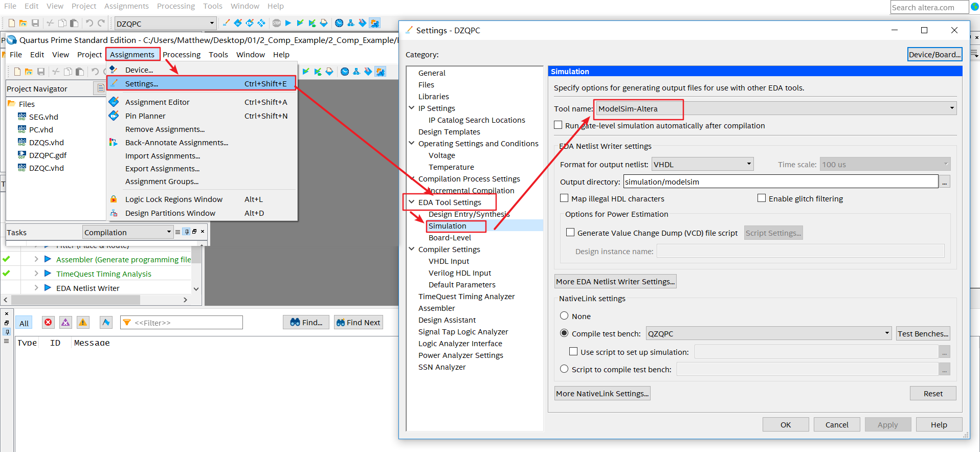The height and width of the screenshot is (452, 980).
Task: Select the Compile test bench radio button
Action: tap(564, 333)
